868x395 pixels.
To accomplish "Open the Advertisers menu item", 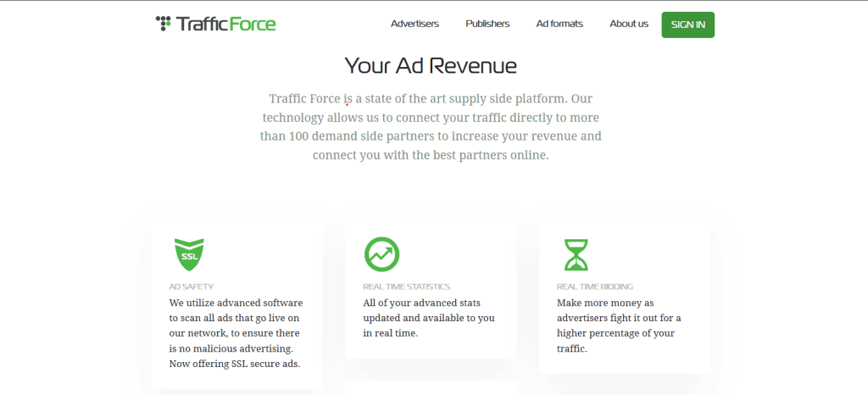I will (x=415, y=24).
